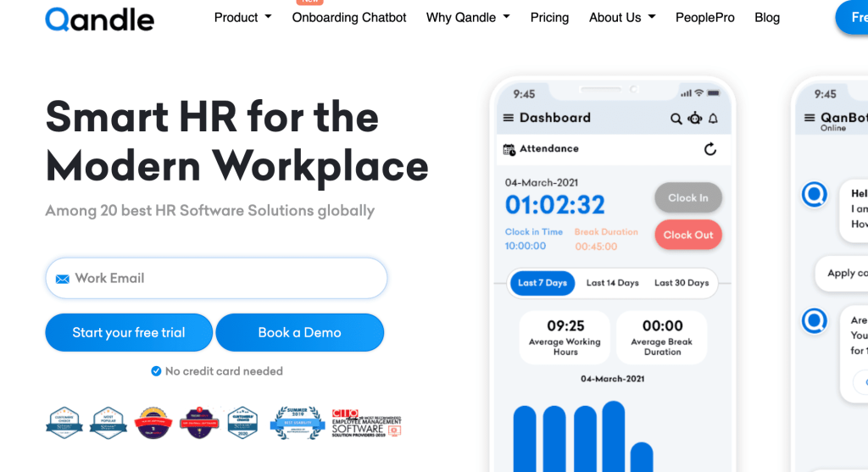Click the Attendance calendar icon
This screenshot has width=868, height=472.
click(x=509, y=149)
